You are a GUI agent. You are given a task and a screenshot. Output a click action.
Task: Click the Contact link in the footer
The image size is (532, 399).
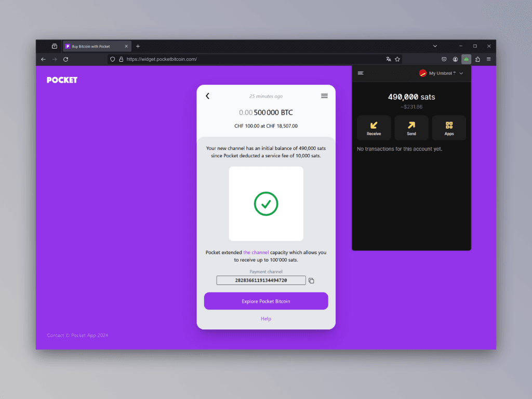[55, 335]
